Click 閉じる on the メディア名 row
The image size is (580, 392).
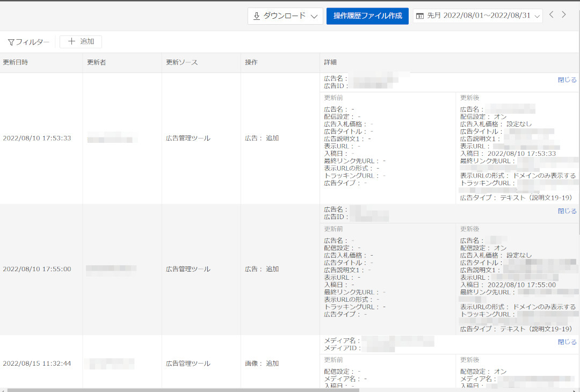point(567,342)
